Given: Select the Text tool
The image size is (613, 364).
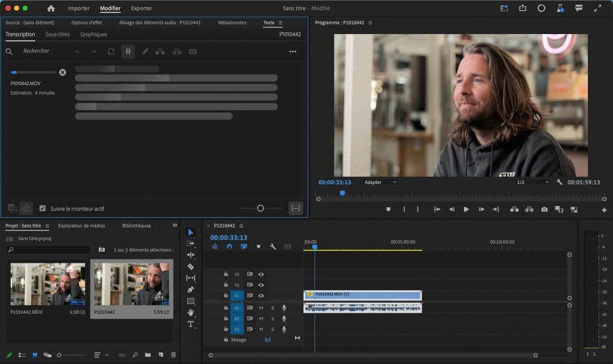Looking at the screenshot, I should [x=190, y=323].
